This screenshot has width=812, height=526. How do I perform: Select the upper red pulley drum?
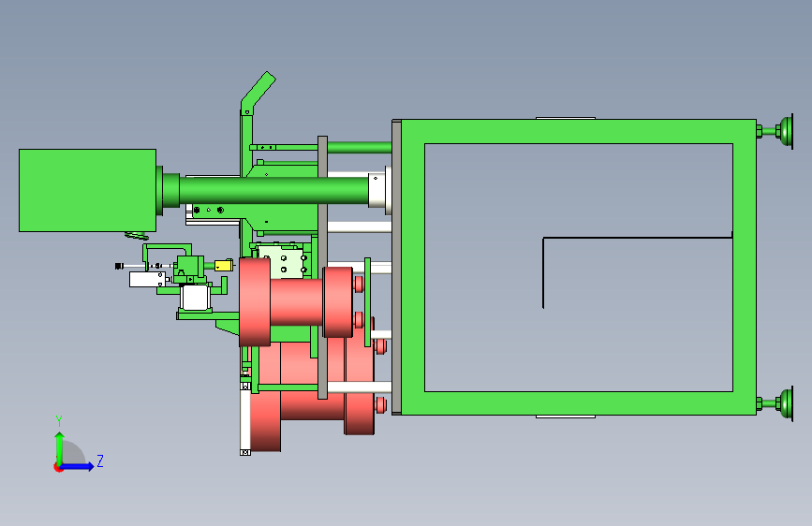coord(296,302)
